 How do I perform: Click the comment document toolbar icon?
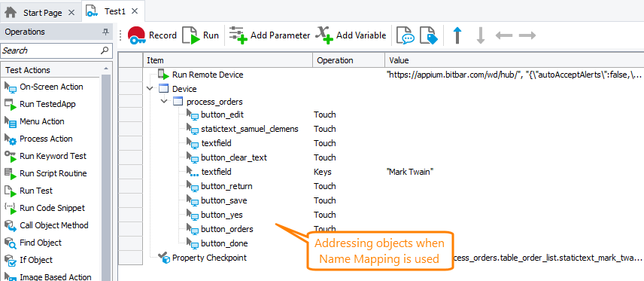tap(405, 35)
